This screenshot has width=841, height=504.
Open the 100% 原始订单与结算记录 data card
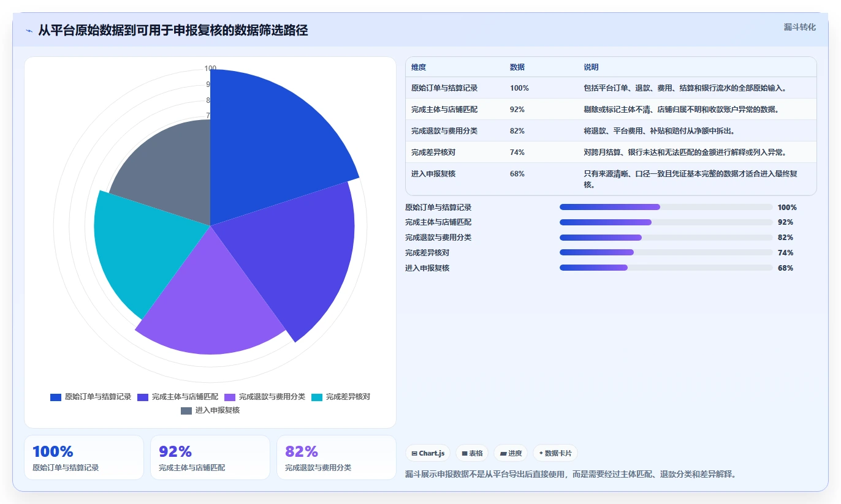coord(84,457)
